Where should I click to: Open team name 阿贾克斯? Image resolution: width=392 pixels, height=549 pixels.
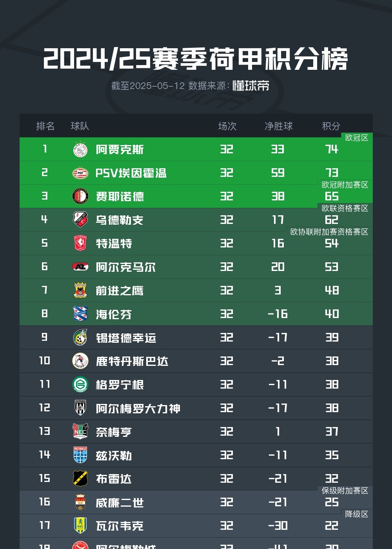coord(120,149)
